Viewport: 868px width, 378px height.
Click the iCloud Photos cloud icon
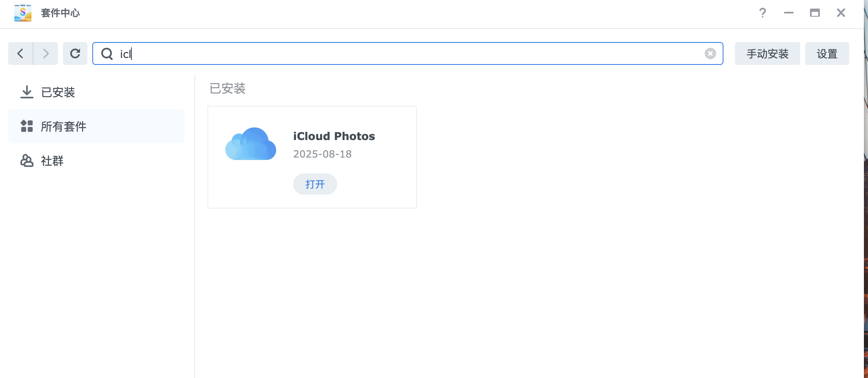pos(251,144)
